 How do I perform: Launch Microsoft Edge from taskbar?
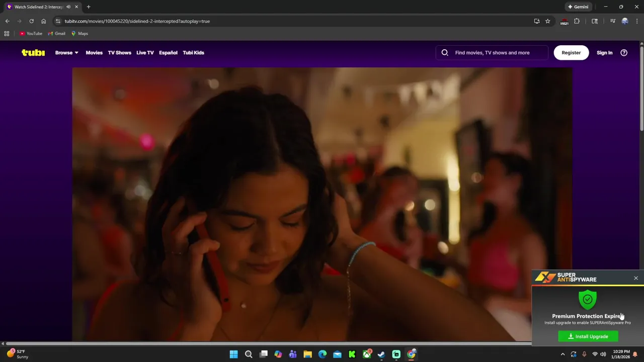click(x=323, y=354)
